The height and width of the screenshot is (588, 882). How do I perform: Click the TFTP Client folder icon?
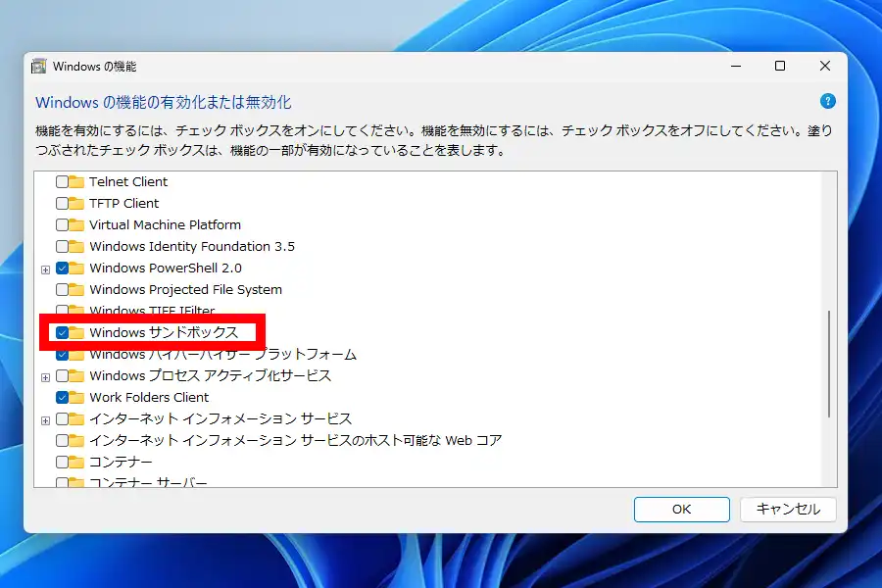click(x=76, y=203)
